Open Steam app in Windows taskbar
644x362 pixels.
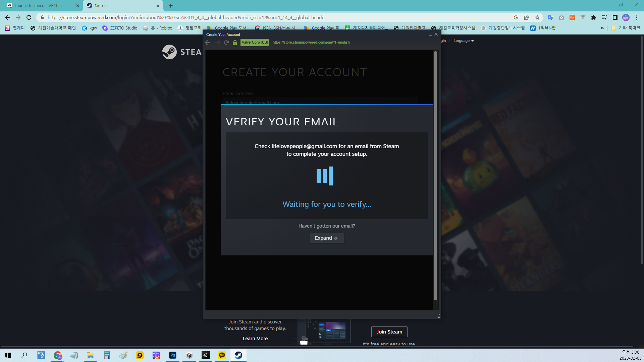coord(238,355)
